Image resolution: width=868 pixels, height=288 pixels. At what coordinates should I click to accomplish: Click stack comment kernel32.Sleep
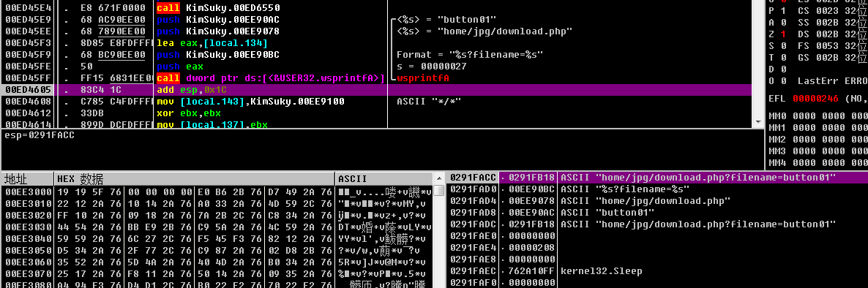[x=602, y=270]
